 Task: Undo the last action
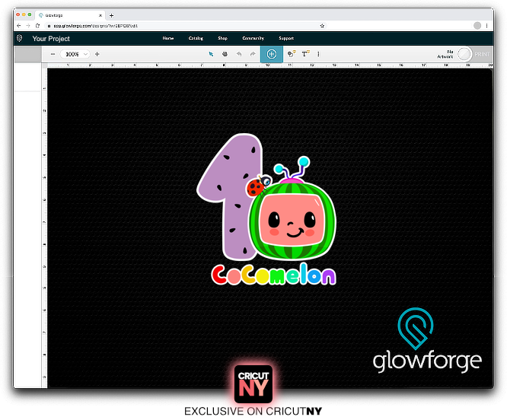239,54
